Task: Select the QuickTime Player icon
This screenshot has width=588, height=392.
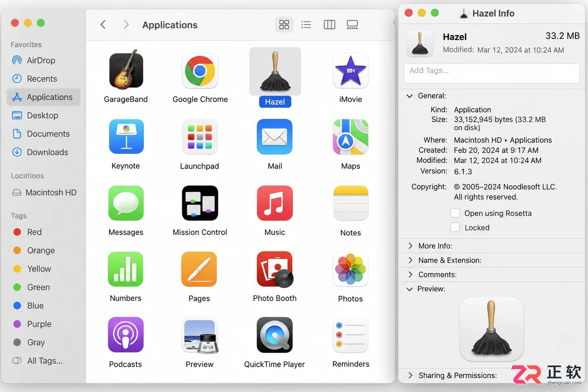Action: (x=275, y=335)
